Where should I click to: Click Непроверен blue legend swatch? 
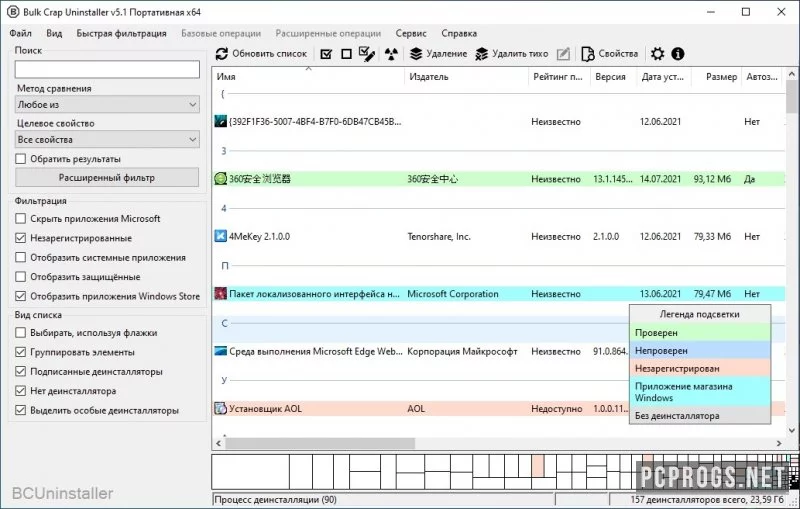tap(700, 350)
